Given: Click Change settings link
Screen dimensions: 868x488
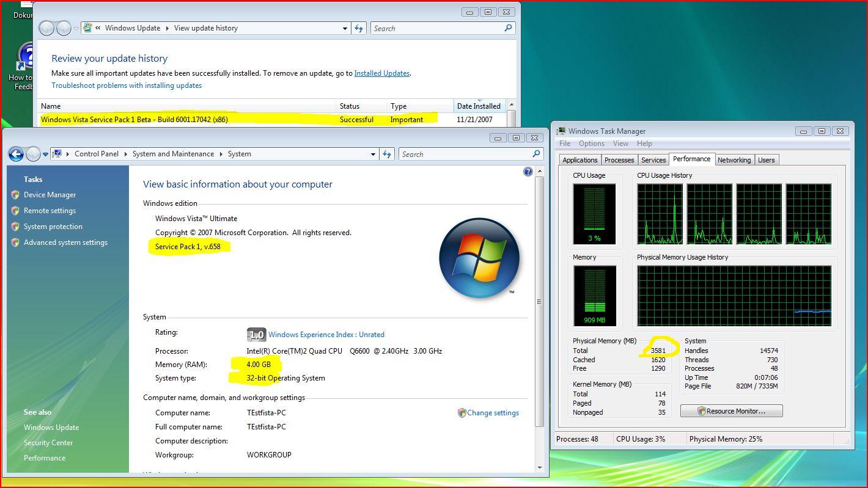Looking at the screenshot, I should (493, 413).
